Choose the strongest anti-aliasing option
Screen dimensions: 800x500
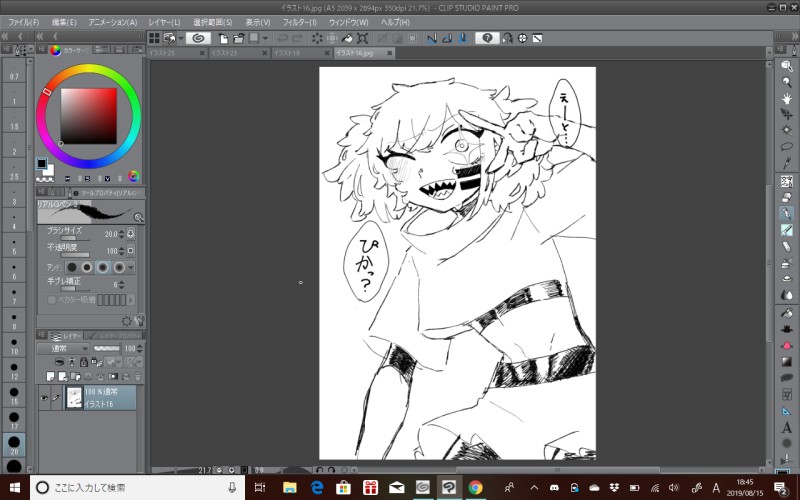(119, 267)
